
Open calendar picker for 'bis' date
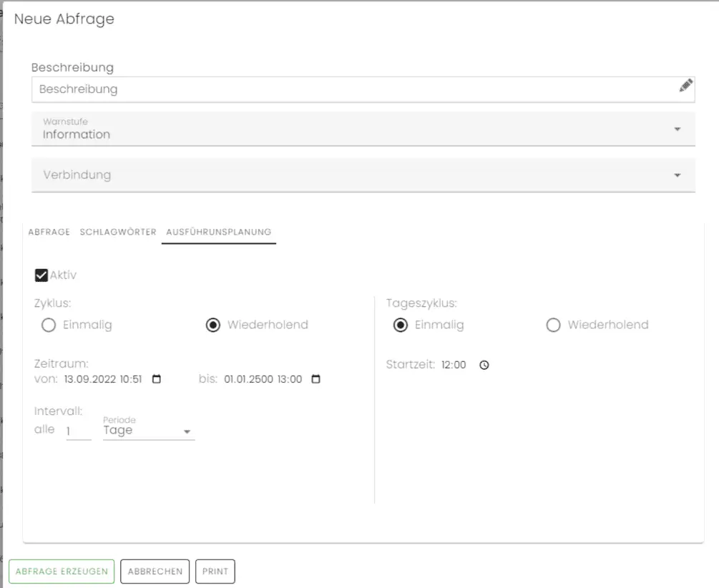[316, 379]
